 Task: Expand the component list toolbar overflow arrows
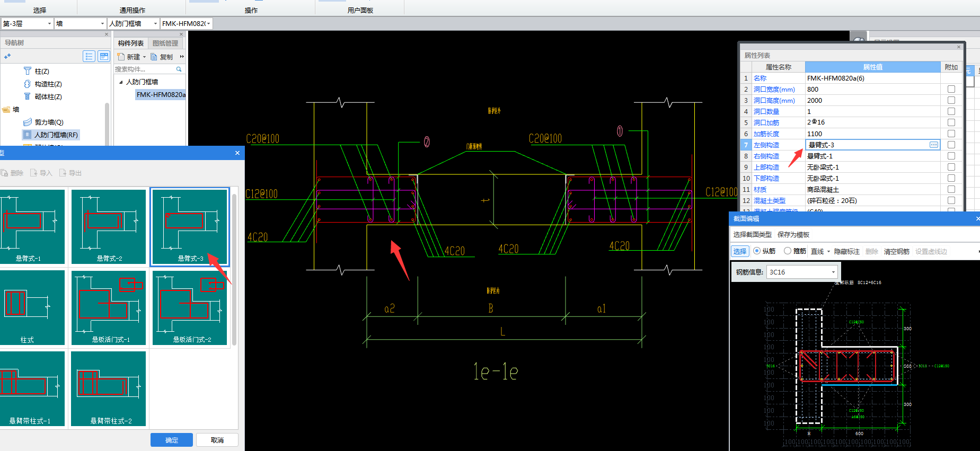click(x=182, y=57)
